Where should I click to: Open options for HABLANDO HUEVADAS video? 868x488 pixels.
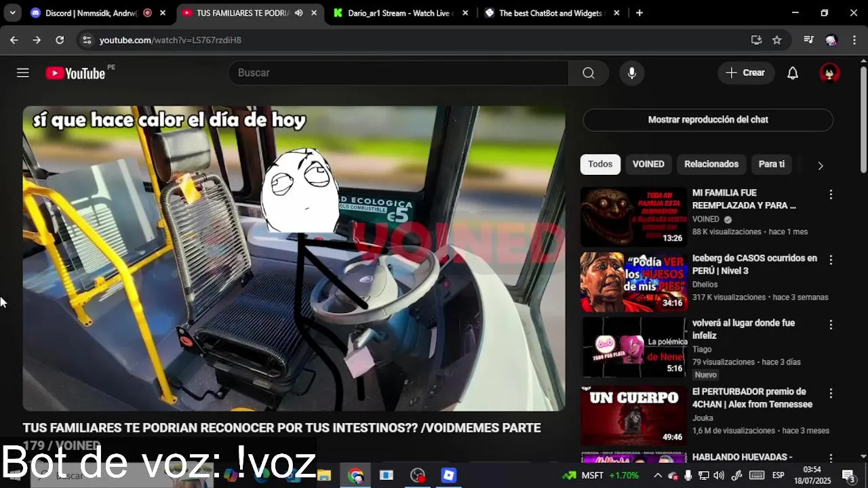(x=831, y=459)
